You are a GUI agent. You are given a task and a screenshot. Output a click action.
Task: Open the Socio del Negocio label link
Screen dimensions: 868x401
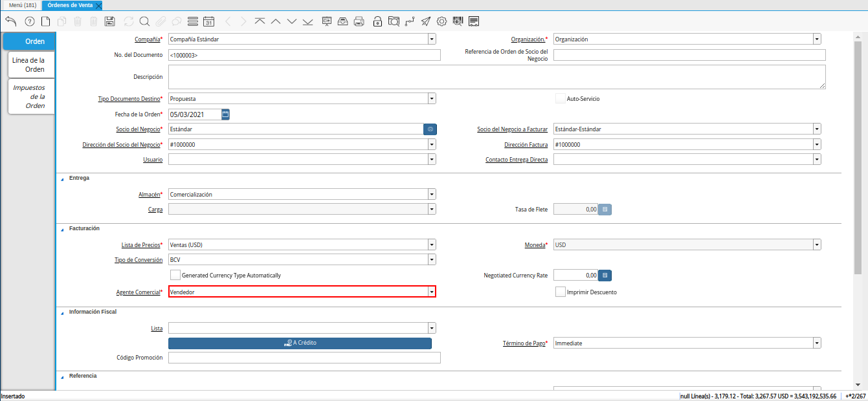[x=139, y=129]
